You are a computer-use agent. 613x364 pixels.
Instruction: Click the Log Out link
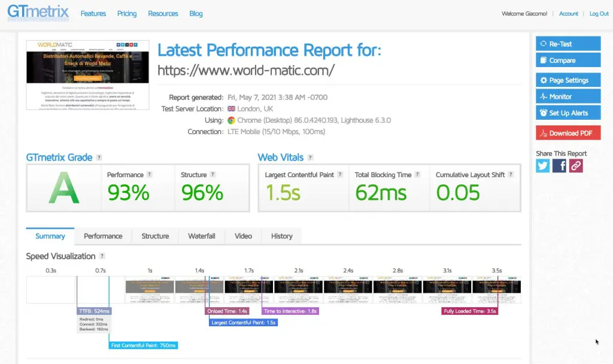(599, 14)
